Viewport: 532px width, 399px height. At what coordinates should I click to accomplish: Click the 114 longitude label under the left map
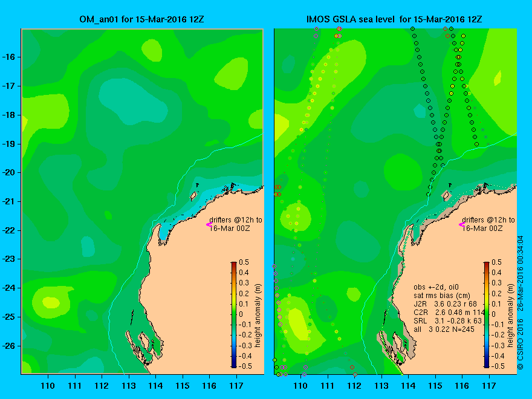(x=155, y=386)
